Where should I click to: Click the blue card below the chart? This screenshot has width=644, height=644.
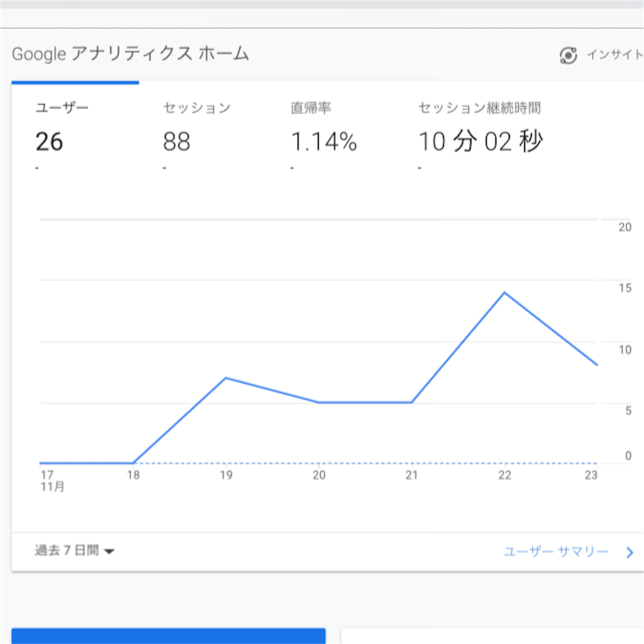(x=169, y=636)
